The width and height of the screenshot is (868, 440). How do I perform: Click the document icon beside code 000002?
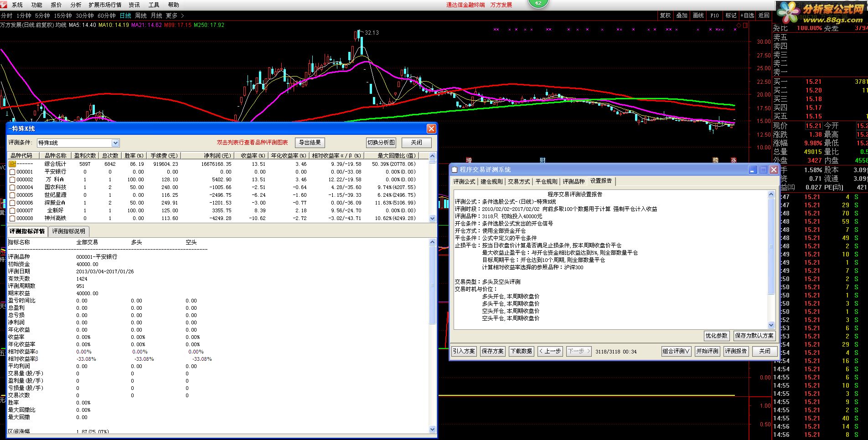[x=12, y=179]
